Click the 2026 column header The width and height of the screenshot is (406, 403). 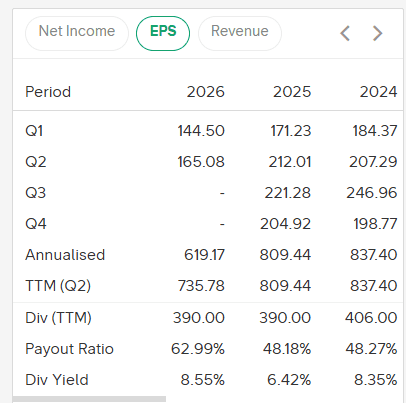tap(206, 92)
